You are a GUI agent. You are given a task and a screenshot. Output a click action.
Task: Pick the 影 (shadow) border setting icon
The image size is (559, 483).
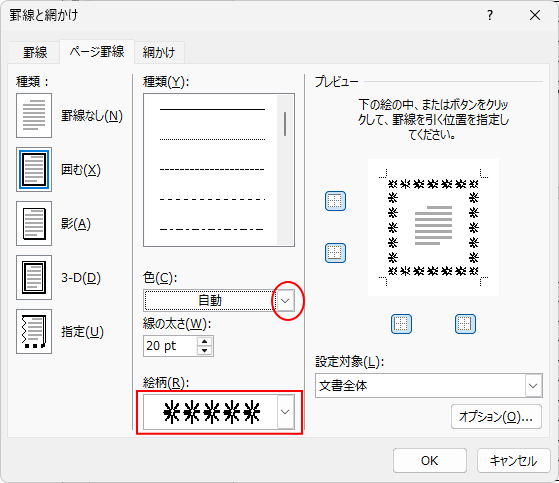(34, 223)
